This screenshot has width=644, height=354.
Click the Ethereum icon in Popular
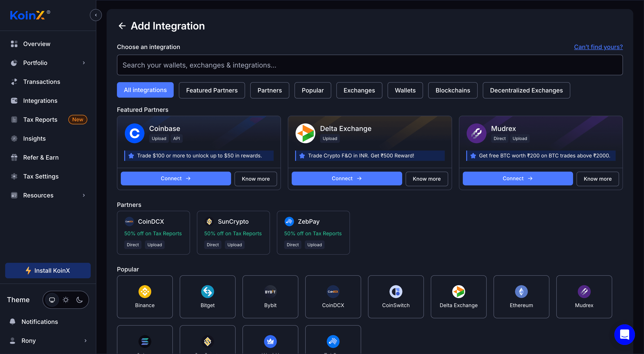(x=521, y=291)
